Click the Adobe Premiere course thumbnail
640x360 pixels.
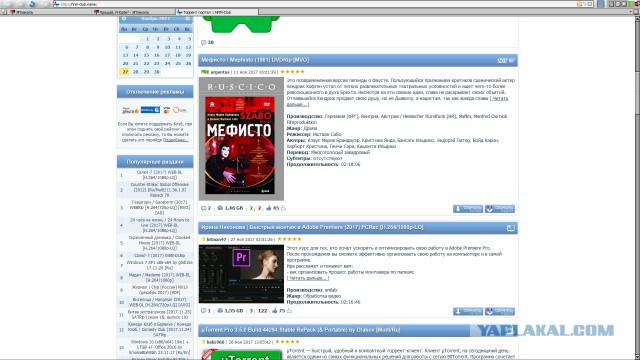241,274
